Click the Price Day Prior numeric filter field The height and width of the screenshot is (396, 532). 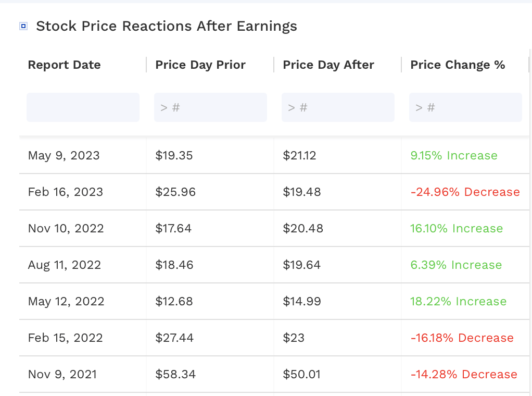click(210, 107)
